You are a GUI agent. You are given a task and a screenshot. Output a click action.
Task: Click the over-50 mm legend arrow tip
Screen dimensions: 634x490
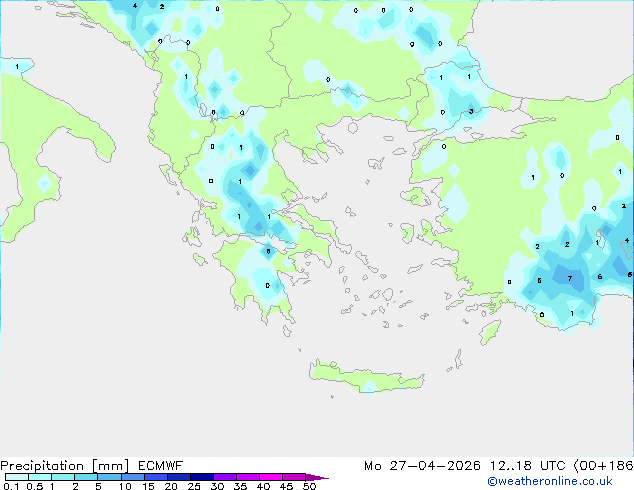pos(317,477)
